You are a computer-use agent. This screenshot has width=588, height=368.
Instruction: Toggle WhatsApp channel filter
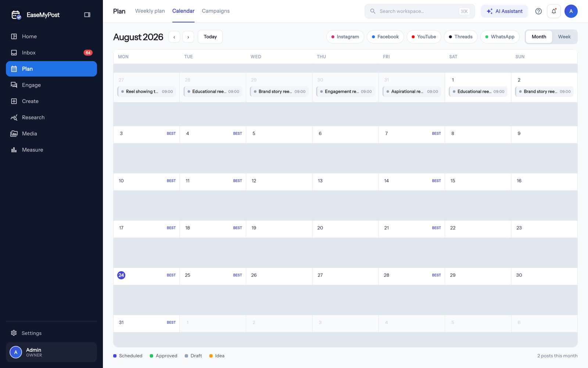pos(500,37)
